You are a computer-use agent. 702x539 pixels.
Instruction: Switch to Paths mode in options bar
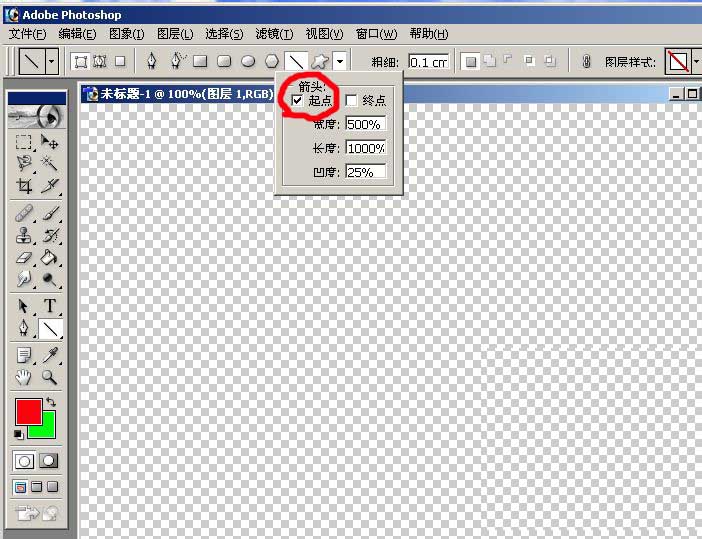point(100,61)
